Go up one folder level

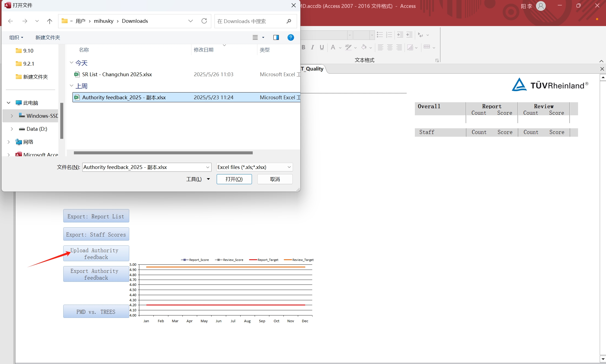[49, 21]
